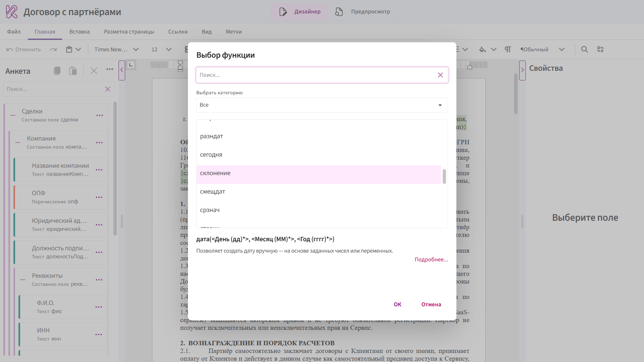644x362 pixels.
Task: Click the paste icon in the Анкета panel
Action: [72, 71]
